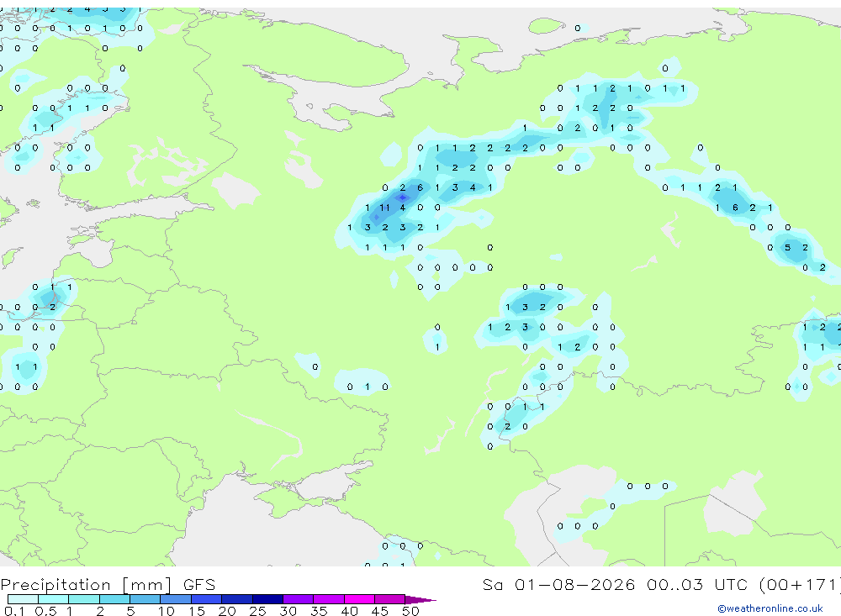
Task: Click the "15" legend scale label
Action: pos(196,611)
